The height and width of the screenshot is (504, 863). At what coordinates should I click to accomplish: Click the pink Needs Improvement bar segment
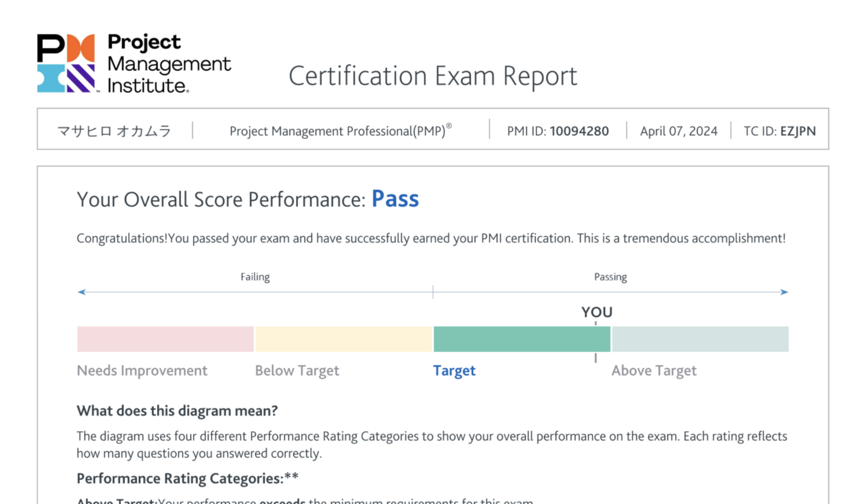coord(165,339)
